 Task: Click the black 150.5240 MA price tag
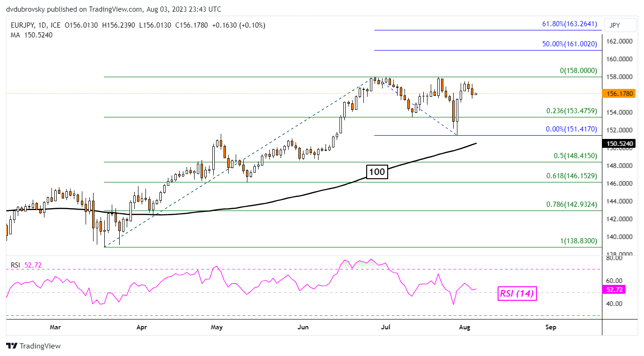(x=620, y=144)
